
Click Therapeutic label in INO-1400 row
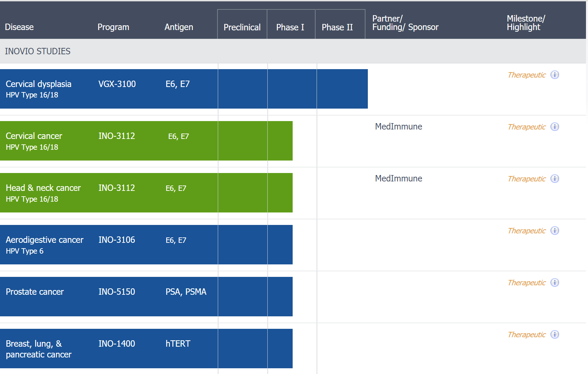pos(527,335)
